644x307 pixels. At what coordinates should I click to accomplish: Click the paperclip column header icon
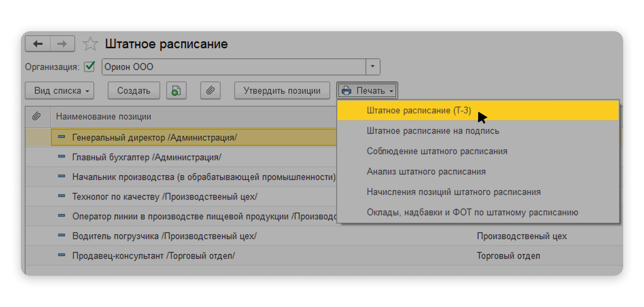pos(36,116)
